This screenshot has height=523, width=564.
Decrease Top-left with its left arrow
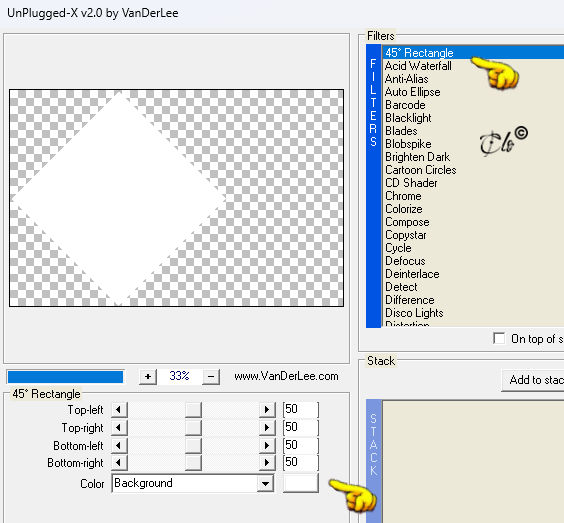tap(119, 409)
